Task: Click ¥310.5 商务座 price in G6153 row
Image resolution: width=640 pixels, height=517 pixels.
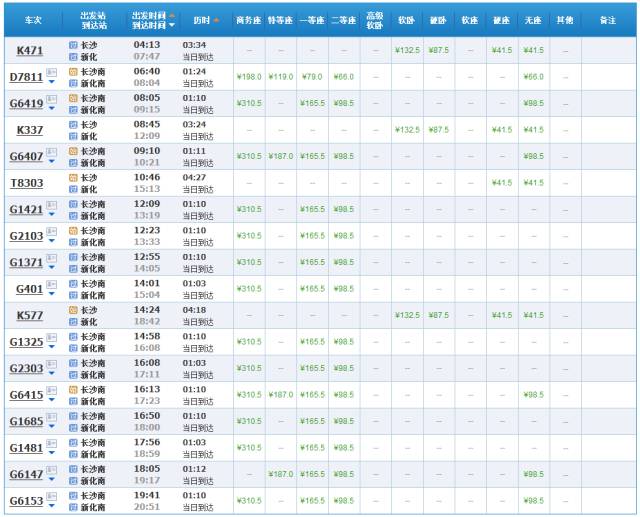Action: tap(249, 501)
